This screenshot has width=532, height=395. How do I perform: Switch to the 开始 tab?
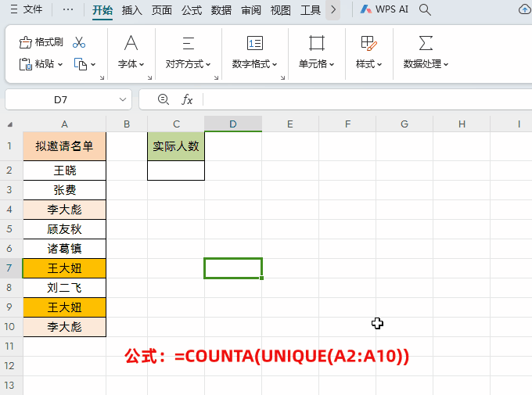click(102, 10)
